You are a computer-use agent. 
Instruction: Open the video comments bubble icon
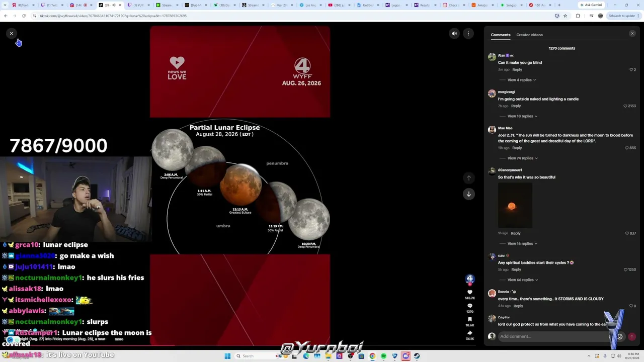[x=470, y=306]
